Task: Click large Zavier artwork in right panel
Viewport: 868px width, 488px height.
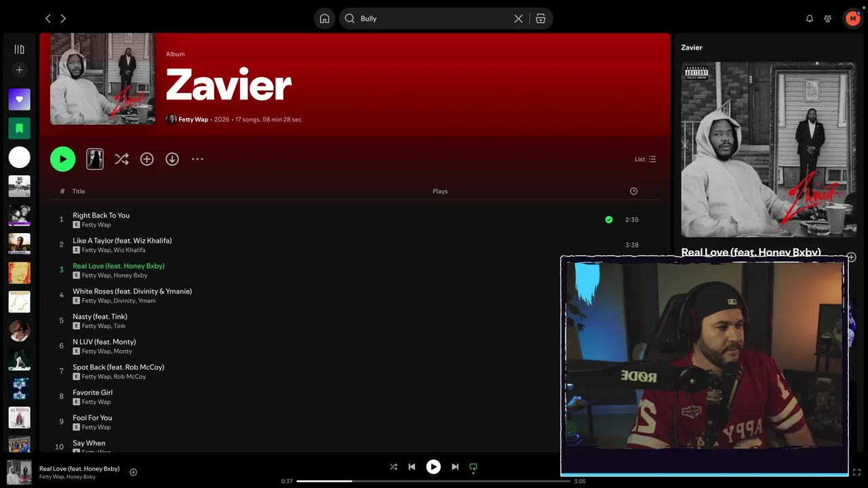Action: [768, 150]
